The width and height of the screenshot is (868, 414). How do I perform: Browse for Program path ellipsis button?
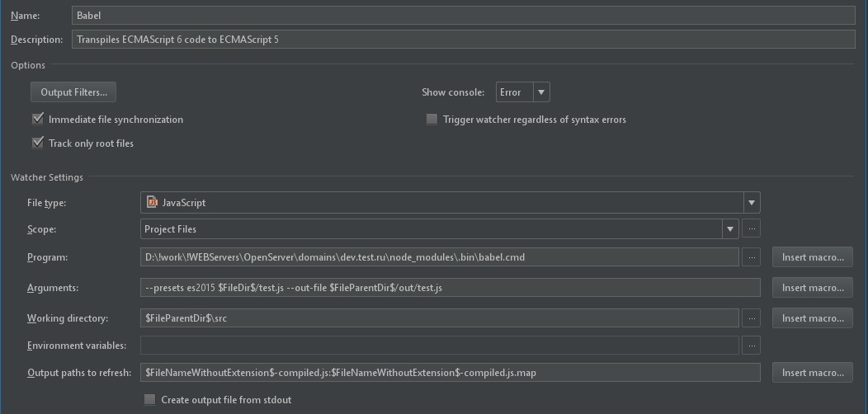coord(751,257)
